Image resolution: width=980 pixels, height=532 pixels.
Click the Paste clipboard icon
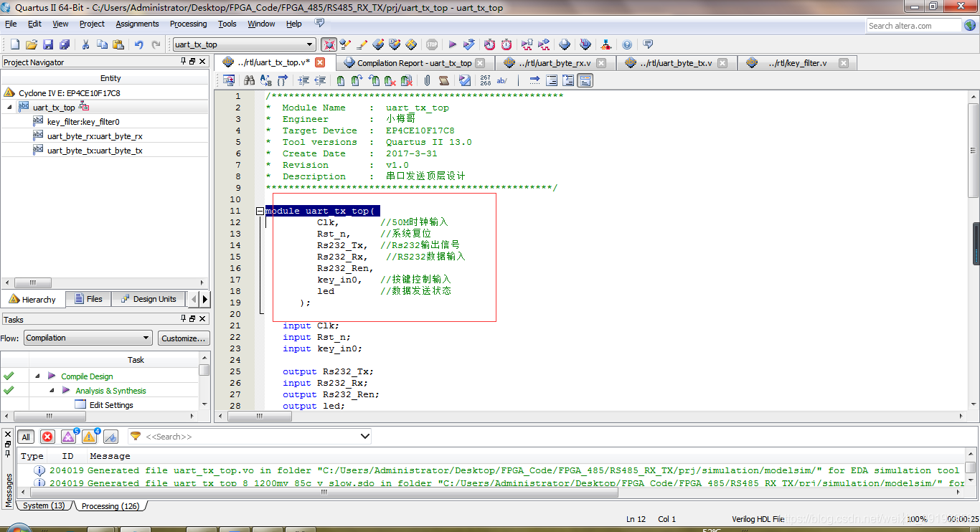pyautogui.click(x=118, y=44)
